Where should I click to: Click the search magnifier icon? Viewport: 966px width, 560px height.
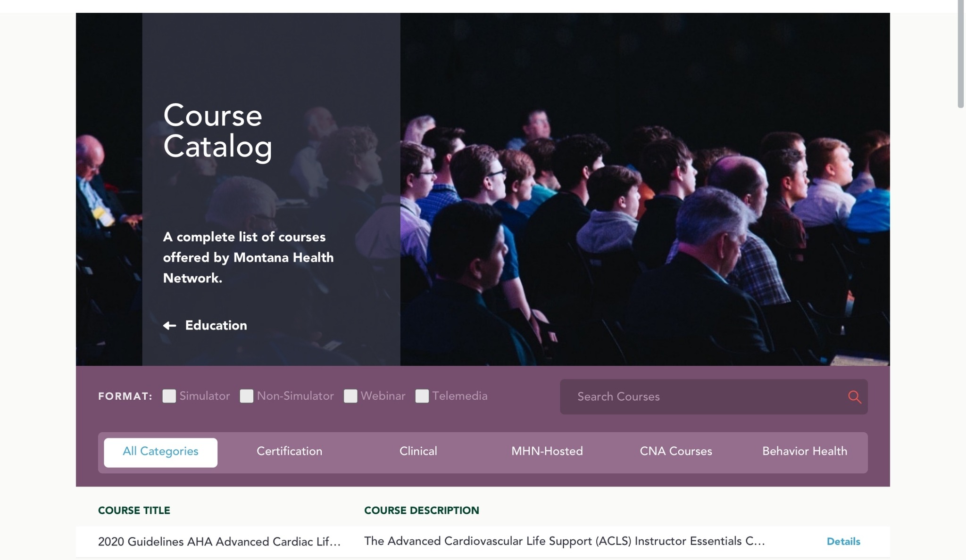pos(854,397)
